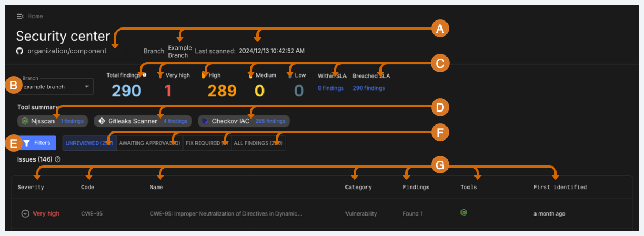The image size is (644, 236).
Task: Open the Branch dropdown selector
Action: click(x=56, y=87)
